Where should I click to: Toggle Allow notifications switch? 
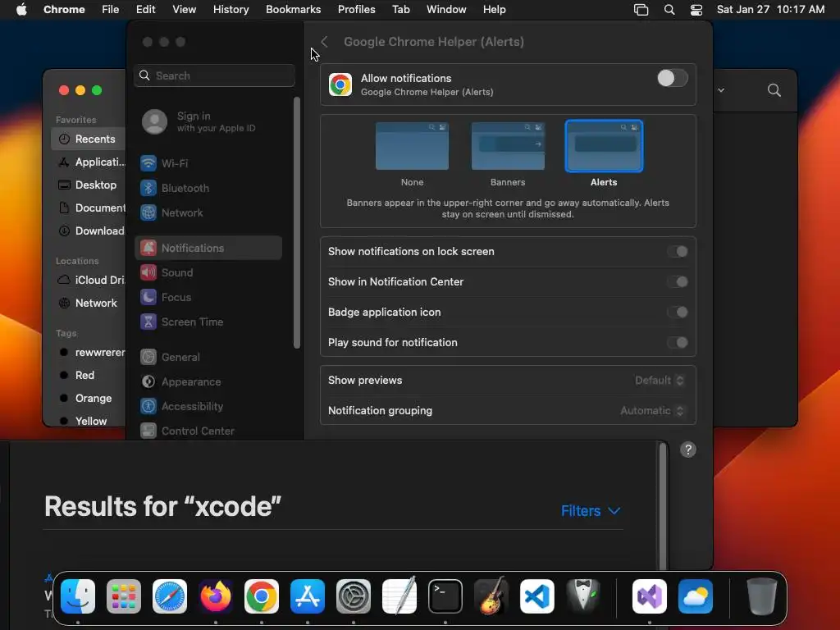click(x=673, y=78)
